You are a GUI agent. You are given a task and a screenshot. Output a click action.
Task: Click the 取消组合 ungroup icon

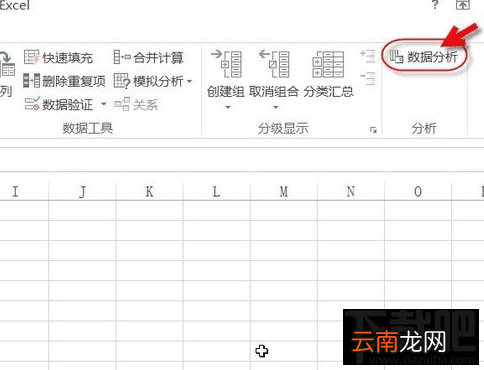coord(274,64)
